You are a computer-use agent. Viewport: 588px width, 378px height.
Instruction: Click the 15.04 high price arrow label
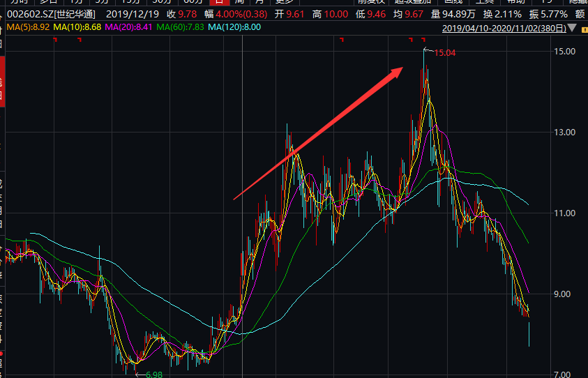tap(444, 52)
